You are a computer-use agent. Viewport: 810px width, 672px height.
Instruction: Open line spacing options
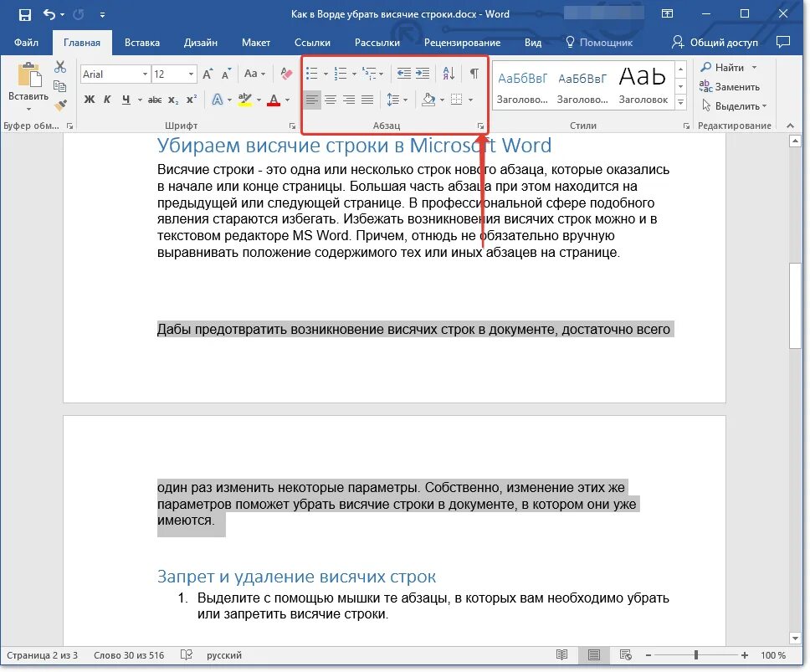tap(393, 100)
